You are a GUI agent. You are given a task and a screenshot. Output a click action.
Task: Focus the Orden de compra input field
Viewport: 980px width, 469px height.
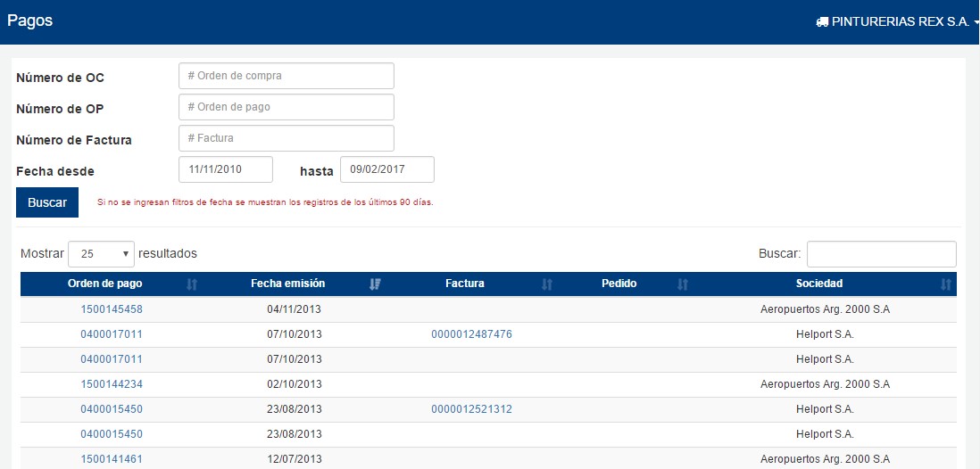pos(286,76)
